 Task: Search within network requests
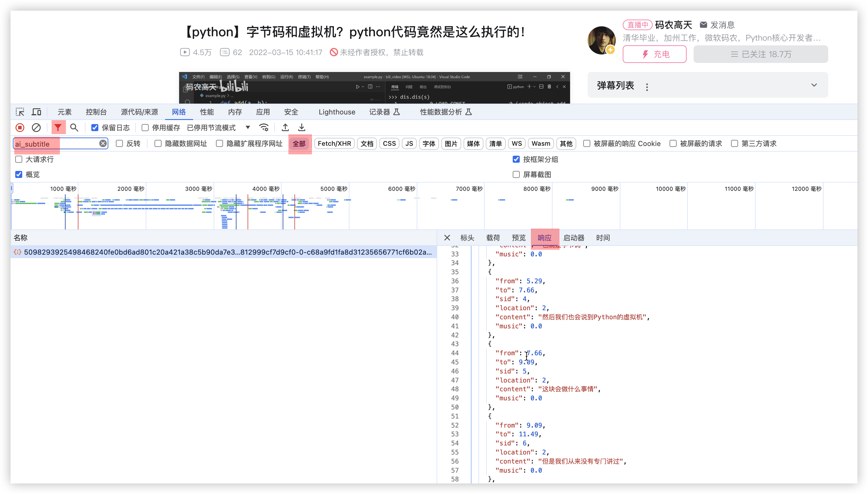(x=74, y=128)
